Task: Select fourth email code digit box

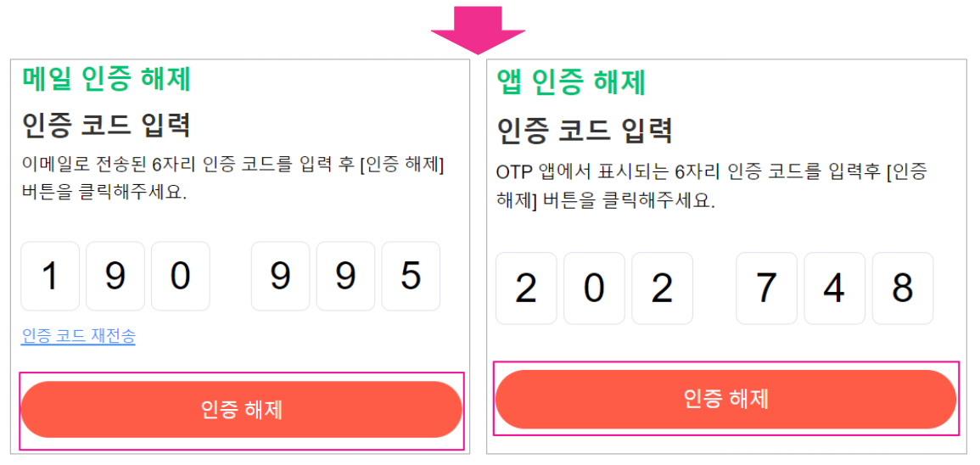Action: (x=280, y=276)
